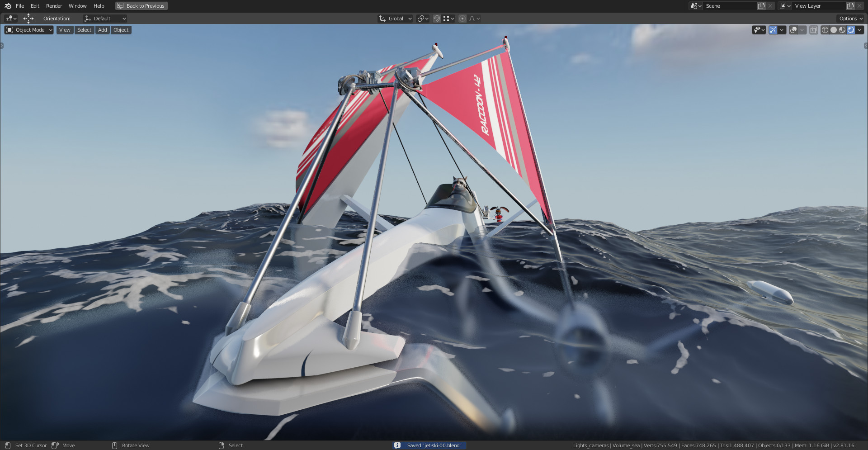Open the transform pivot point dropdown
The height and width of the screenshot is (450, 868).
point(423,19)
